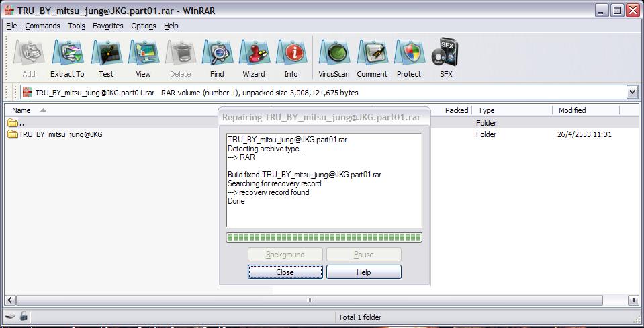The width and height of the screenshot is (644, 328).
Task: Click 'Searching for recovery record' log line
Action: pos(275,183)
